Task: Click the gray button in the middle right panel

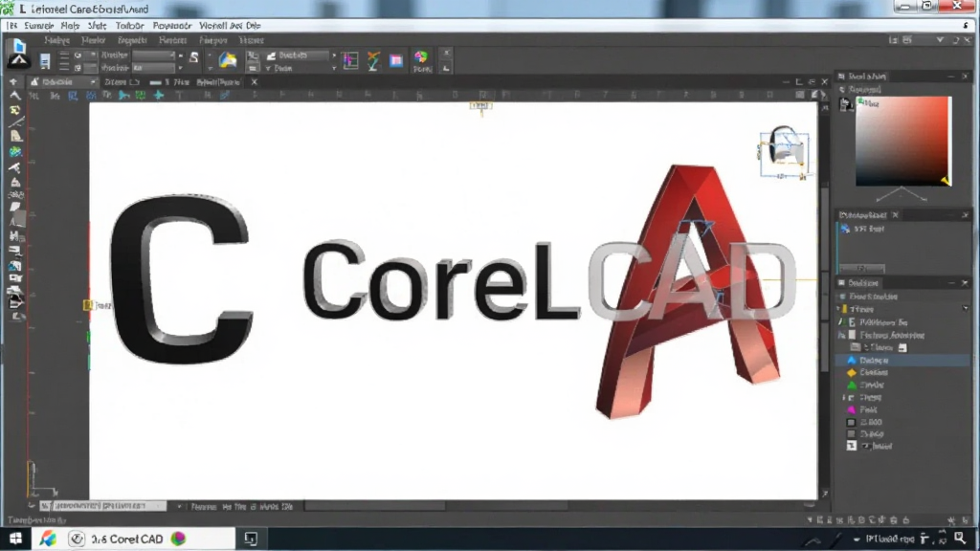Action: click(862, 269)
